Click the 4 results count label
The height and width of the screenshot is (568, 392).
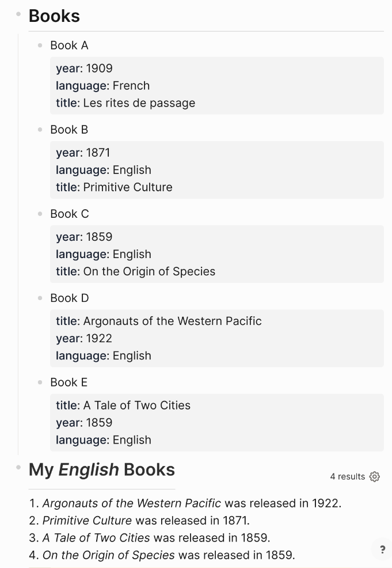(348, 476)
